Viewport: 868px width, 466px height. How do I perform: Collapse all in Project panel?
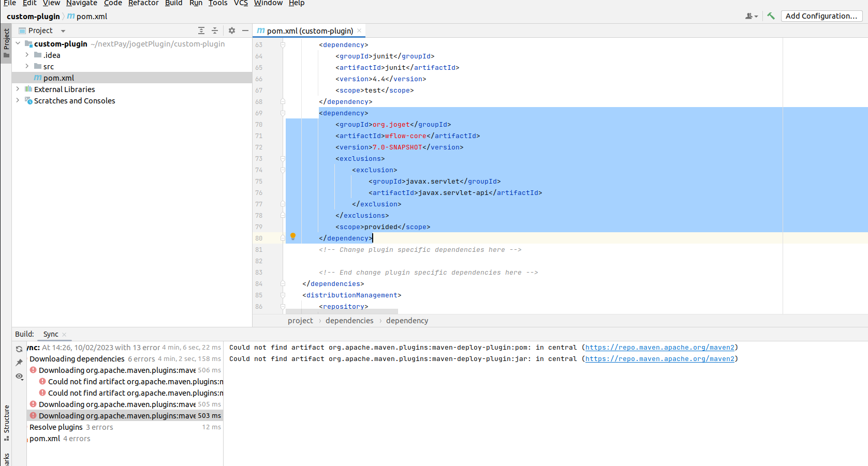point(215,31)
